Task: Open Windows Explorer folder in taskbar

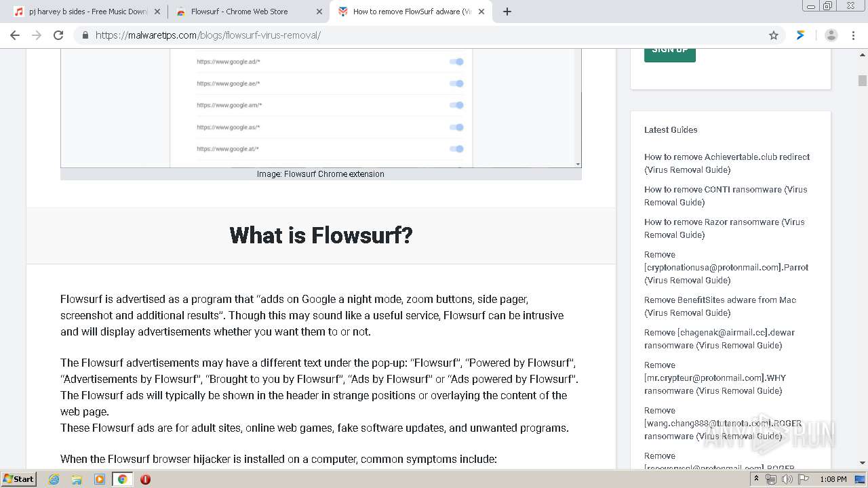Action: [77, 479]
